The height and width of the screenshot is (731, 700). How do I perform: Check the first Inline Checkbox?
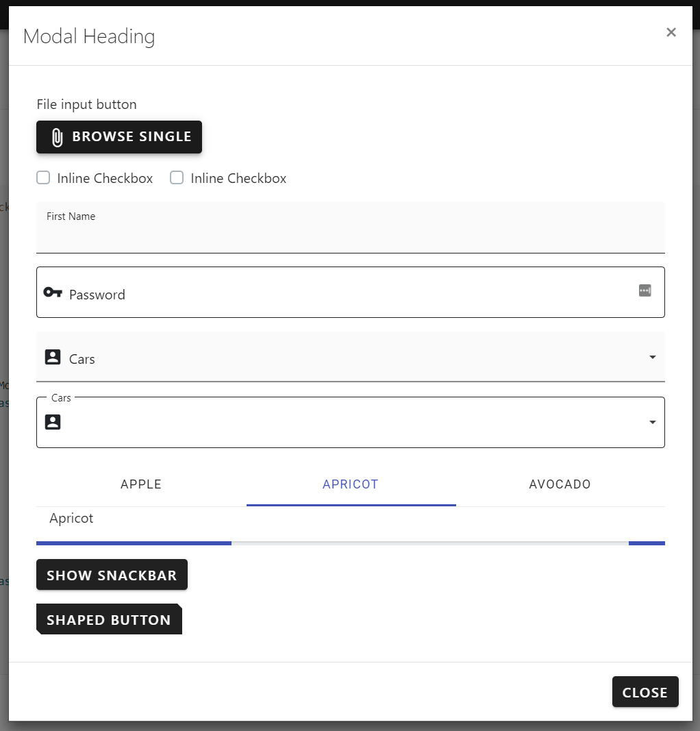(x=43, y=177)
